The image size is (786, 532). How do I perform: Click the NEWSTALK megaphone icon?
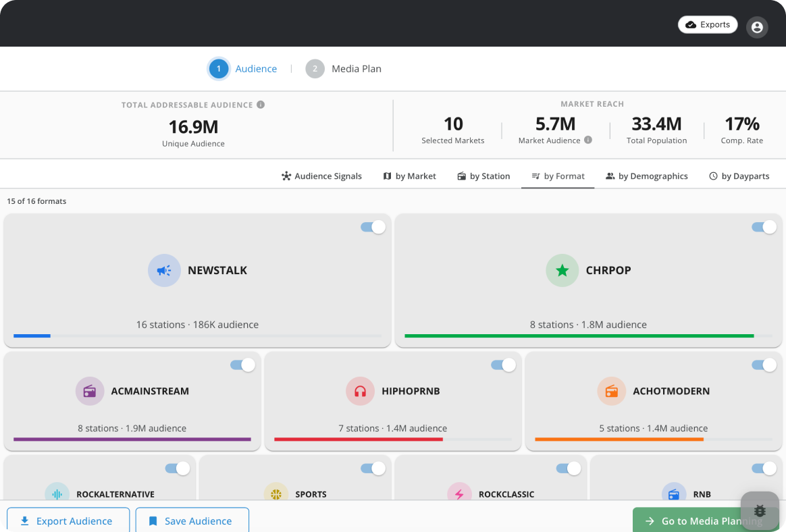pyautogui.click(x=164, y=270)
